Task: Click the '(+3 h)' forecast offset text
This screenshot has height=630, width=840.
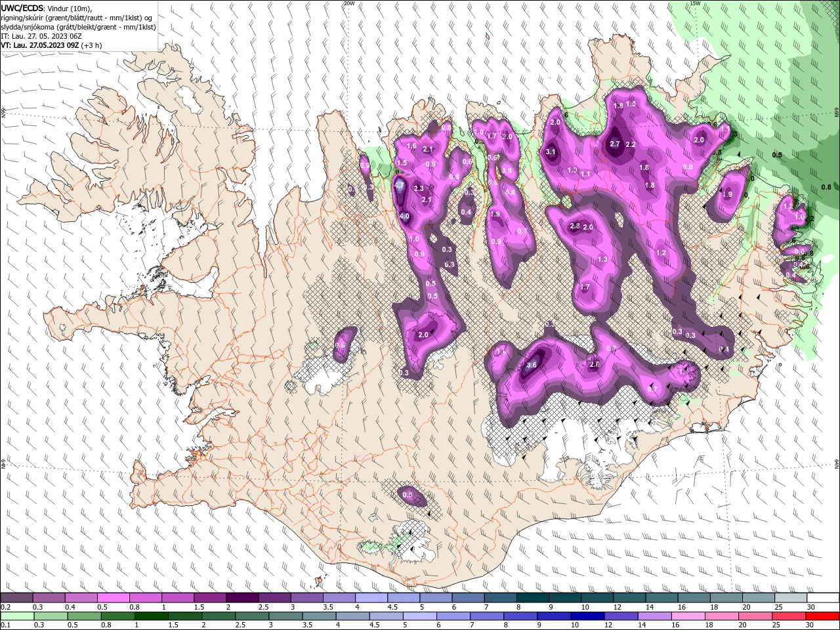Action: 92,45
